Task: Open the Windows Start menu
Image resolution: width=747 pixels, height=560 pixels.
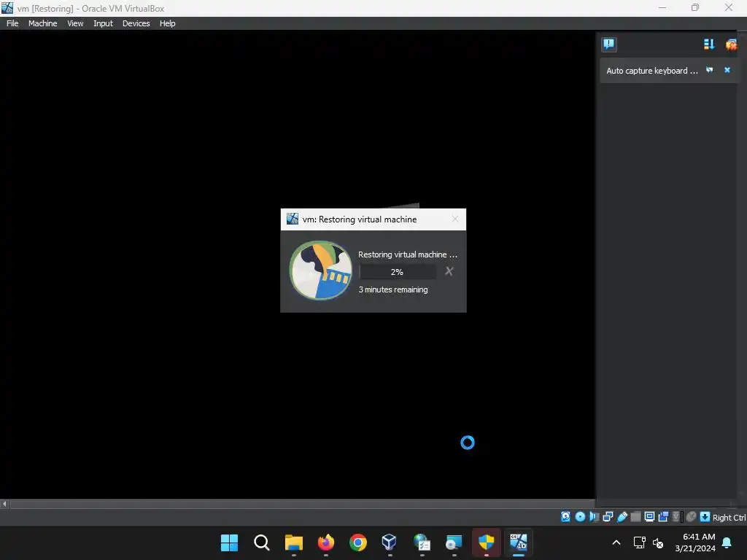Action: pyautogui.click(x=229, y=542)
